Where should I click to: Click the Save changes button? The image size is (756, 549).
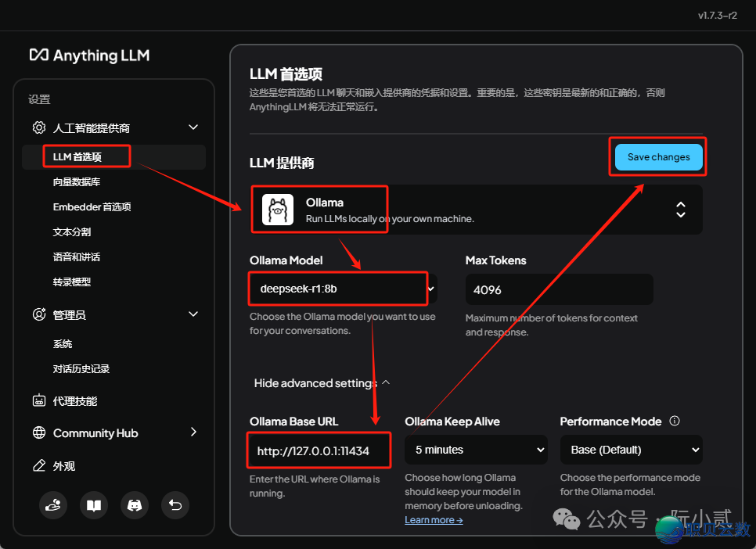(x=657, y=156)
